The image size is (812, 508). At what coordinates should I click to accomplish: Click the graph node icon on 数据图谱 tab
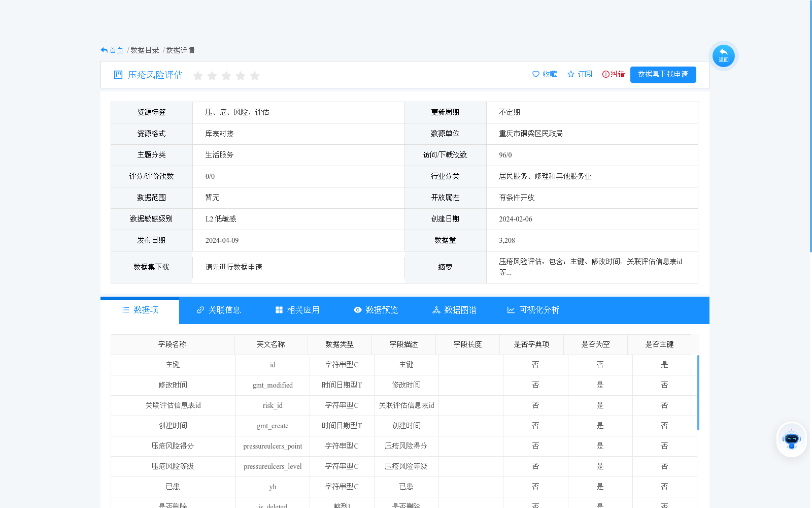click(x=436, y=310)
